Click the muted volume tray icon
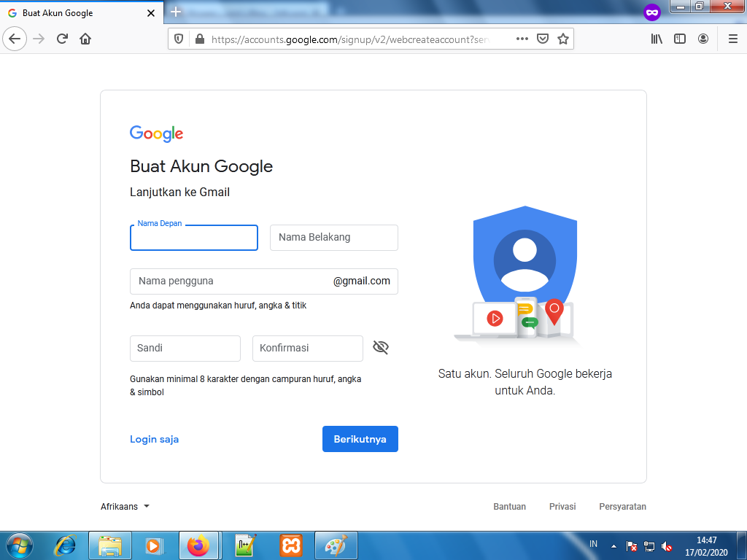The height and width of the screenshot is (560, 747). point(667,547)
